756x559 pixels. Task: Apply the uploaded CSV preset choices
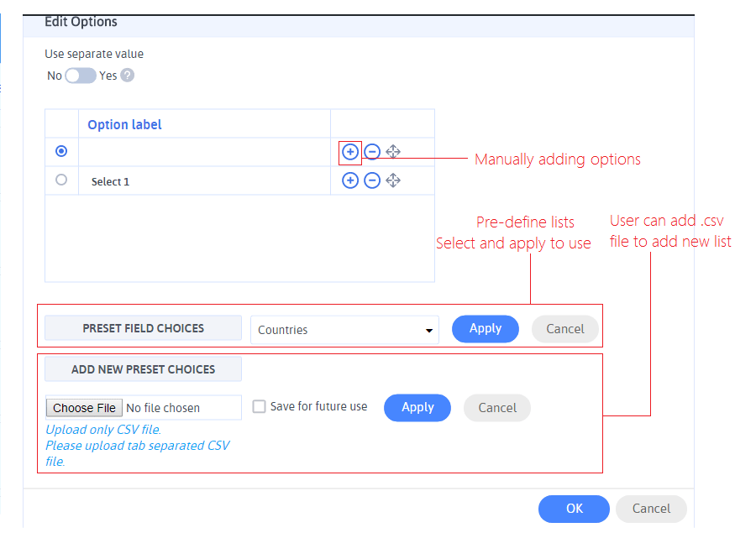pos(417,408)
